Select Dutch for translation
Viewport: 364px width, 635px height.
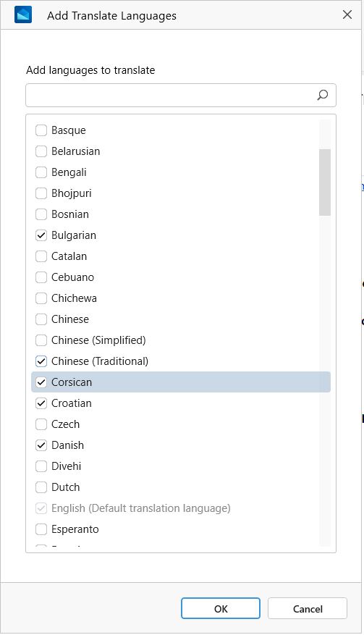[41, 487]
